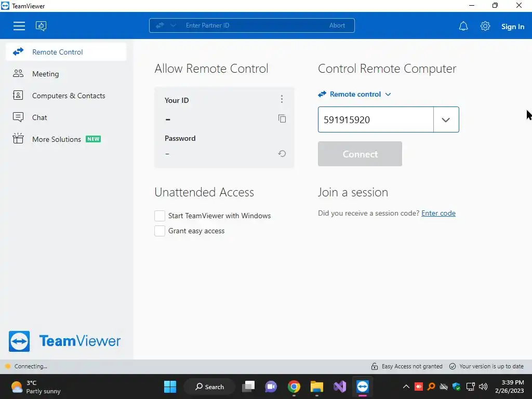Screen dimensions: 532x399
Task: Enable Start TeamViewer with Windows
Action: coord(160,216)
